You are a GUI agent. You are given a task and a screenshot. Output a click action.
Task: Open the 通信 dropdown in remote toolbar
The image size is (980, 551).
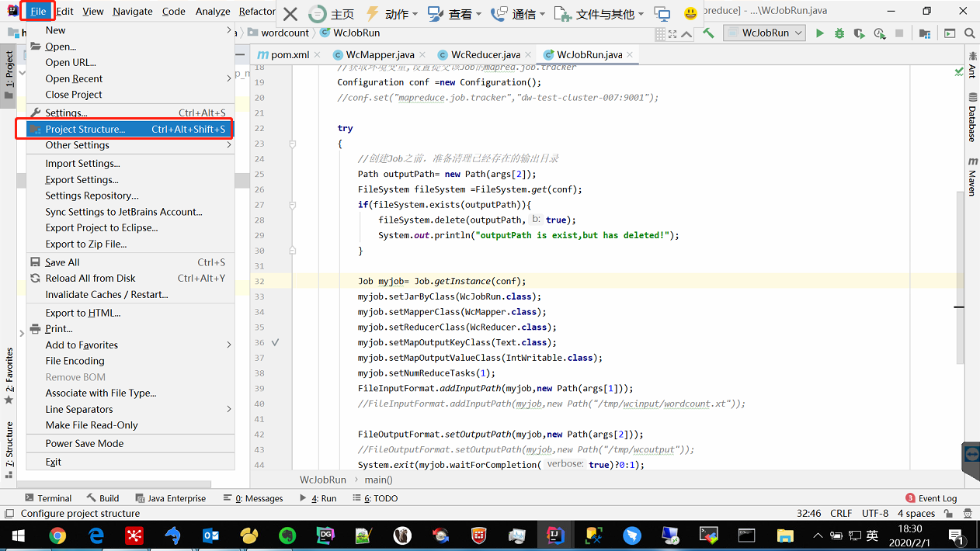[x=518, y=14]
